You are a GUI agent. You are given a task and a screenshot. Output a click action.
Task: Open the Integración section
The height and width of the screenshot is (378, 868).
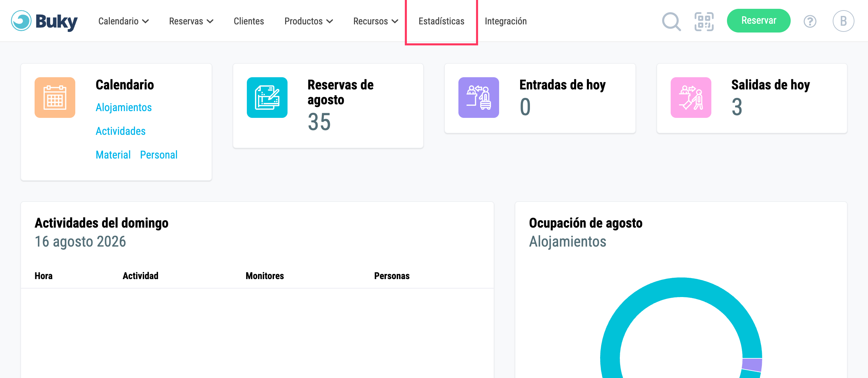pyautogui.click(x=506, y=21)
